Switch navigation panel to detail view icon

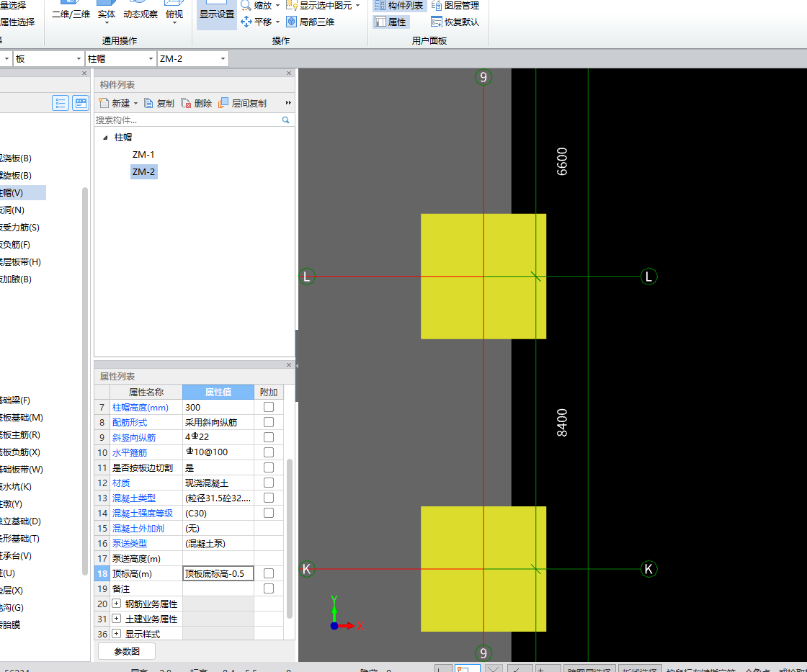(x=81, y=103)
